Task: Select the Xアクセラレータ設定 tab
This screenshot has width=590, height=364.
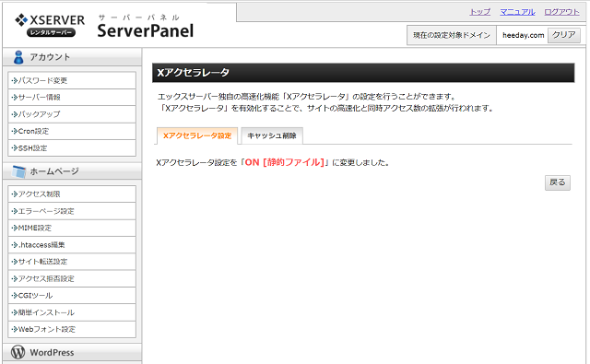Action: click(x=197, y=135)
